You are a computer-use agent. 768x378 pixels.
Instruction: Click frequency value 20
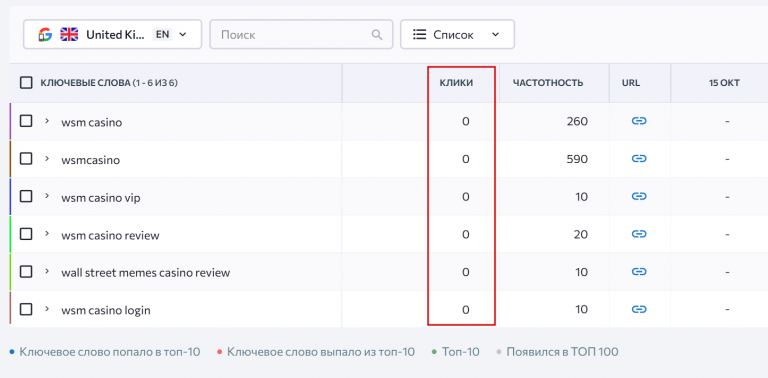(x=581, y=234)
